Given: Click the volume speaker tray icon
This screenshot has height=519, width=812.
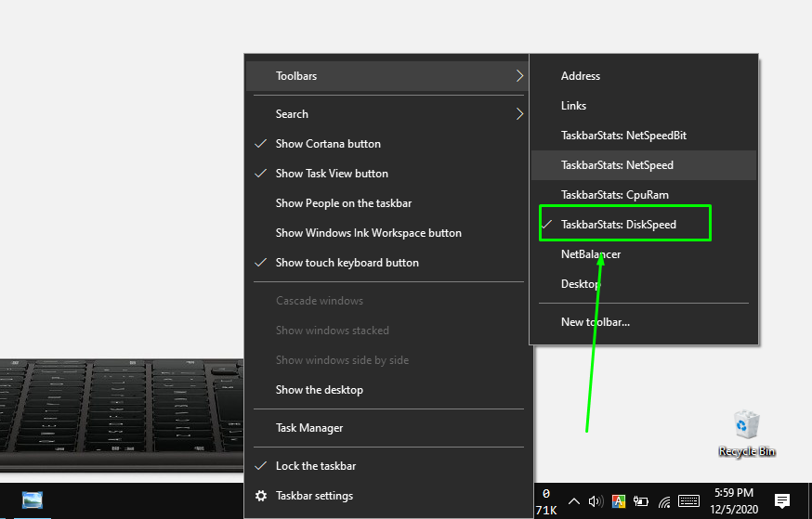Looking at the screenshot, I should pos(596,501).
